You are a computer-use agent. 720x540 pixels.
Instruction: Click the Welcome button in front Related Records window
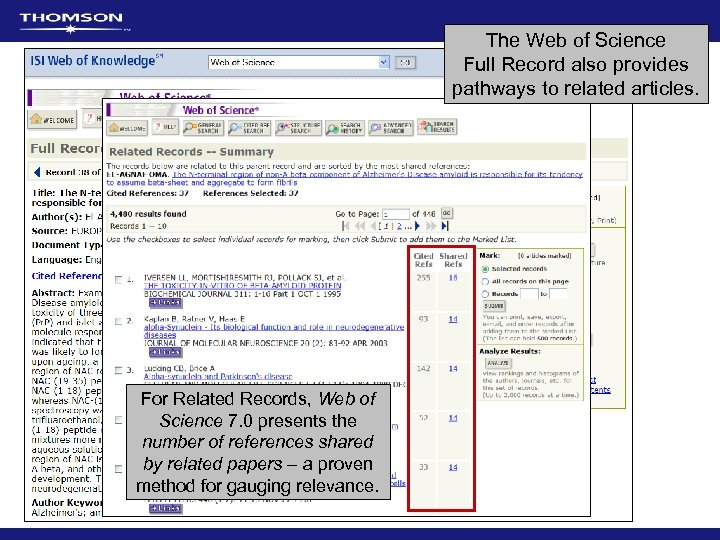127,128
